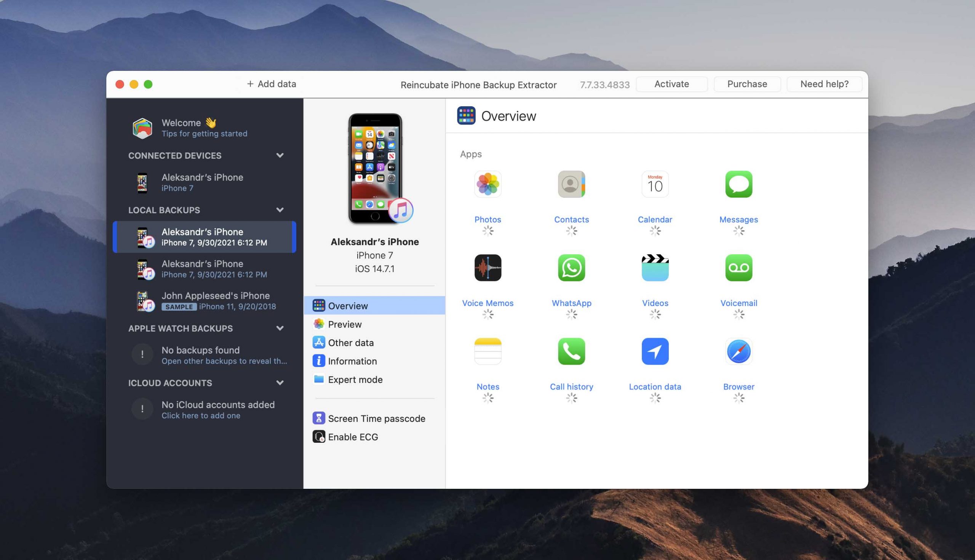Click the exclamation icon beside No iCloud accounts
Viewport: 975px width, 560px height.
click(x=142, y=409)
